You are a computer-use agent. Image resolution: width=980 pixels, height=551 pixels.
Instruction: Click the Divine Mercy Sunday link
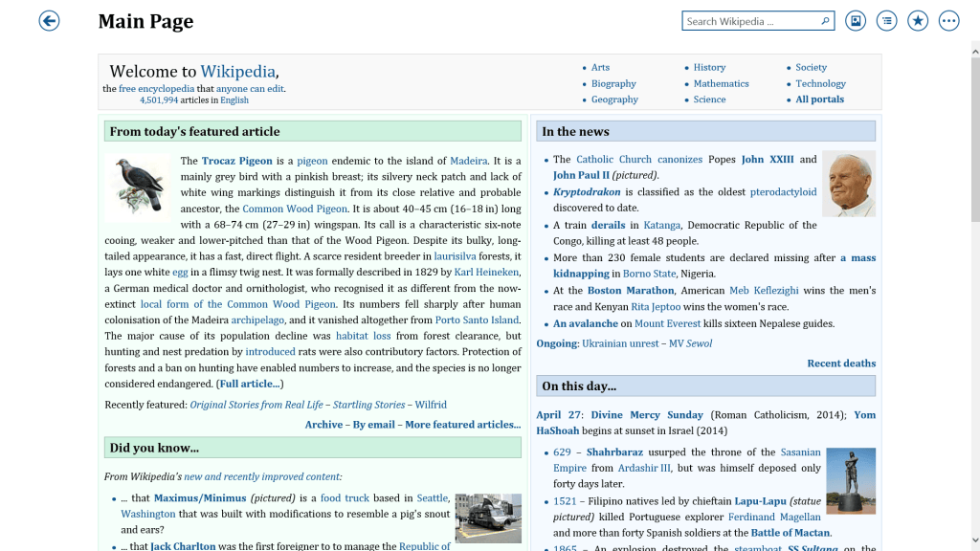point(647,415)
